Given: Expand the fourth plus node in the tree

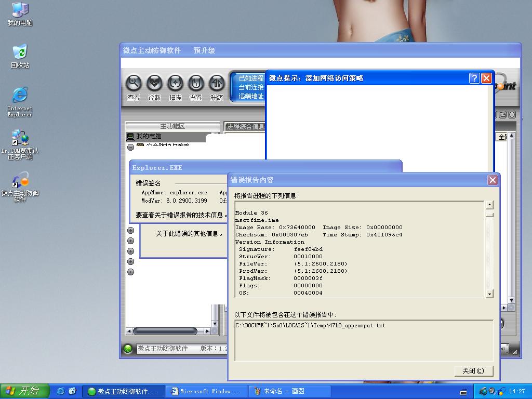Looking at the screenshot, I should (130, 262).
